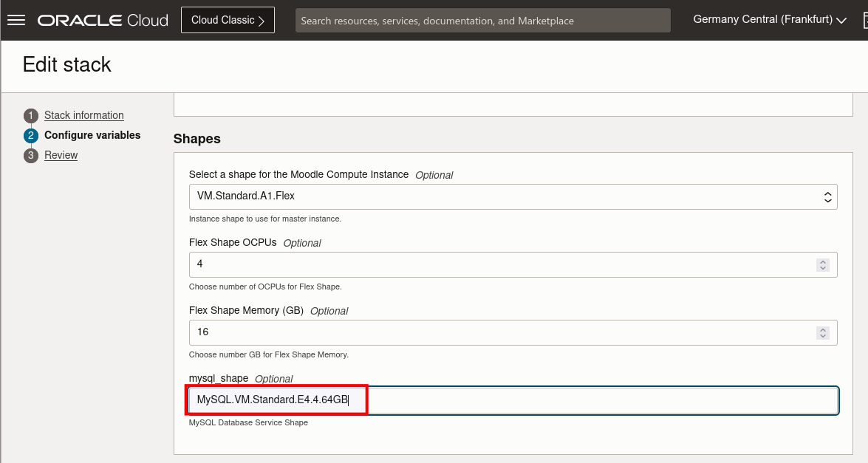Click the selector arrows on the shape dropdown

(827, 196)
